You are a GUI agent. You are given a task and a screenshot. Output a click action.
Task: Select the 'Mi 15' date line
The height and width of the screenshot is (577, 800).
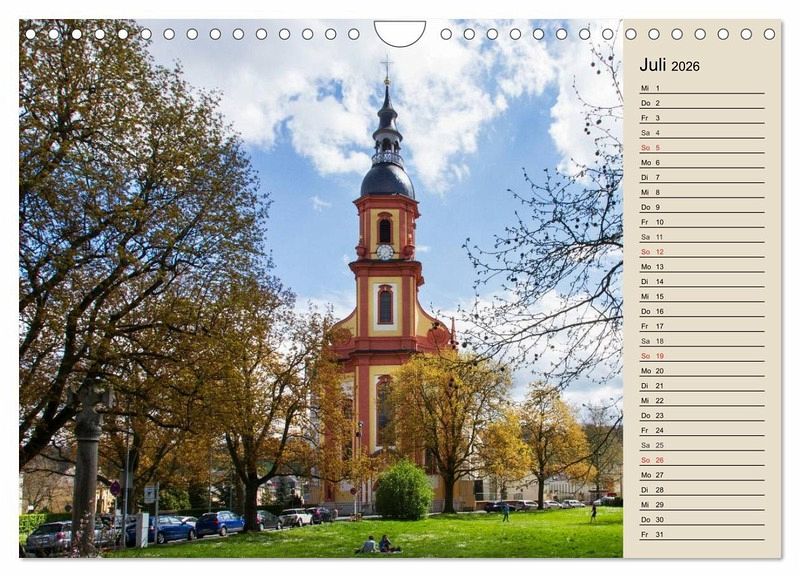point(700,296)
